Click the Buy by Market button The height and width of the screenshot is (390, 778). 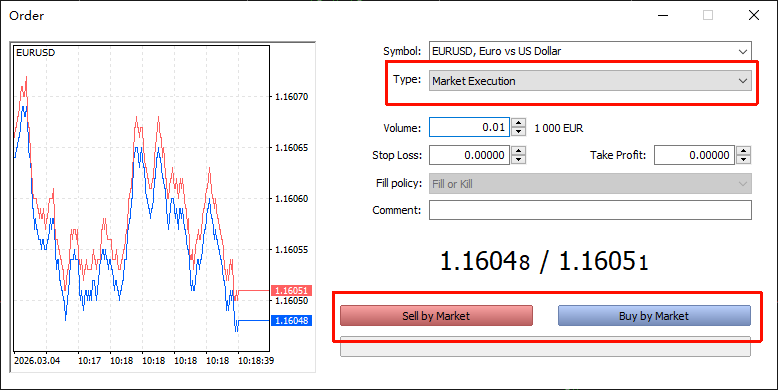(x=654, y=316)
